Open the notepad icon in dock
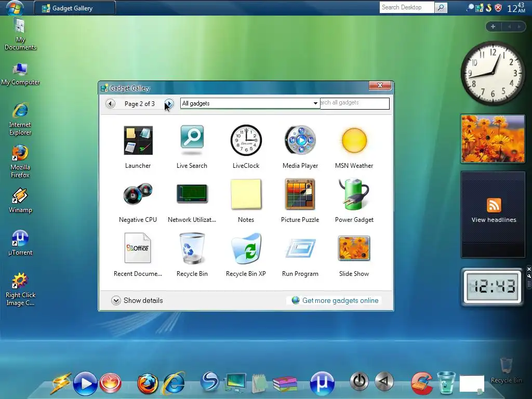 260,383
